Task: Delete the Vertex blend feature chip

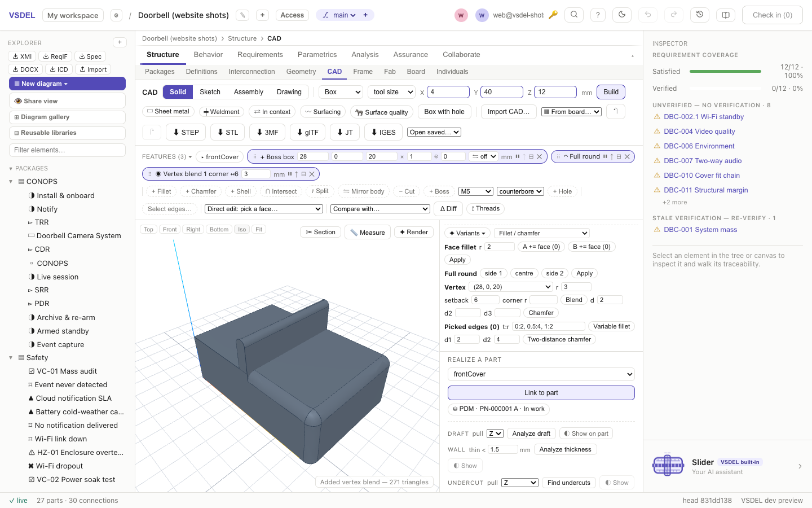Action: [312, 174]
